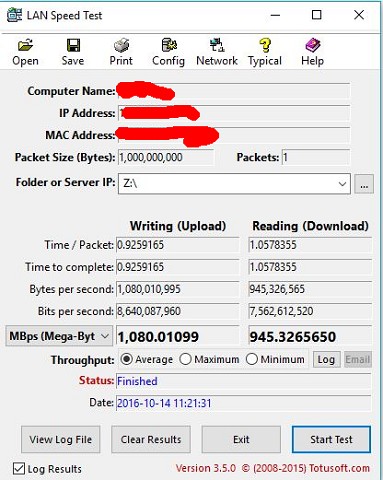Open the Network tool

(x=217, y=52)
